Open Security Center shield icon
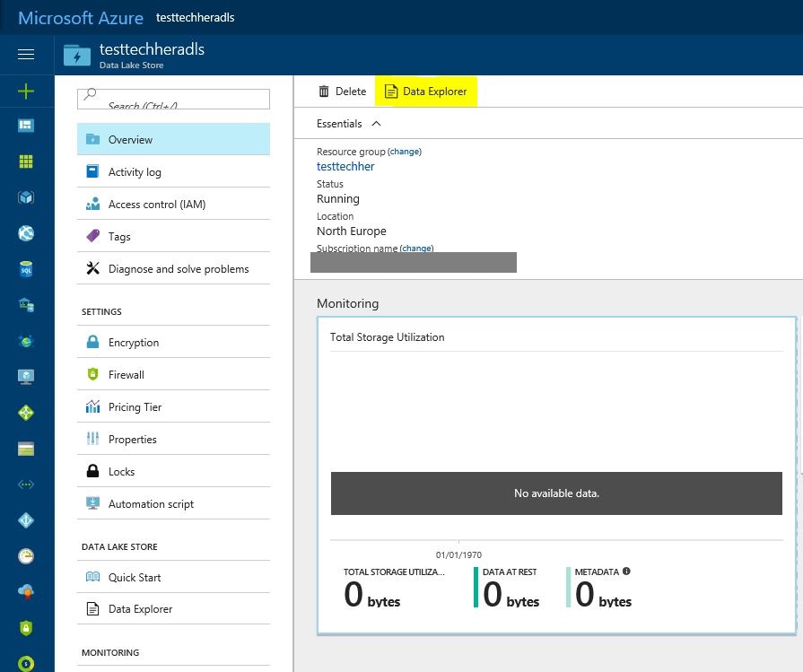 click(x=26, y=627)
